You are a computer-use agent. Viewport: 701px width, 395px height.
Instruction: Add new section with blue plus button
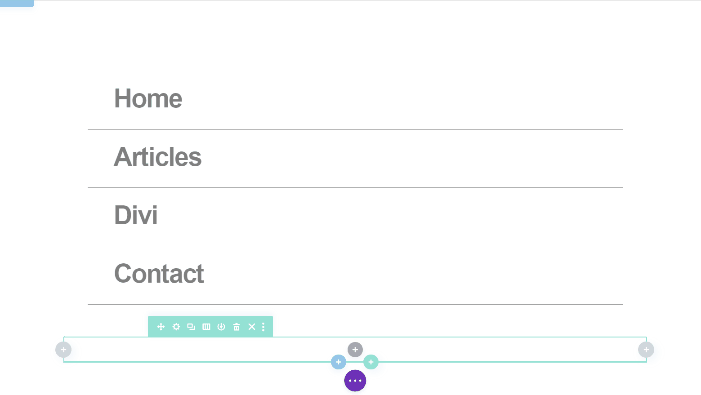pyautogui.click(x=338, y=362)
